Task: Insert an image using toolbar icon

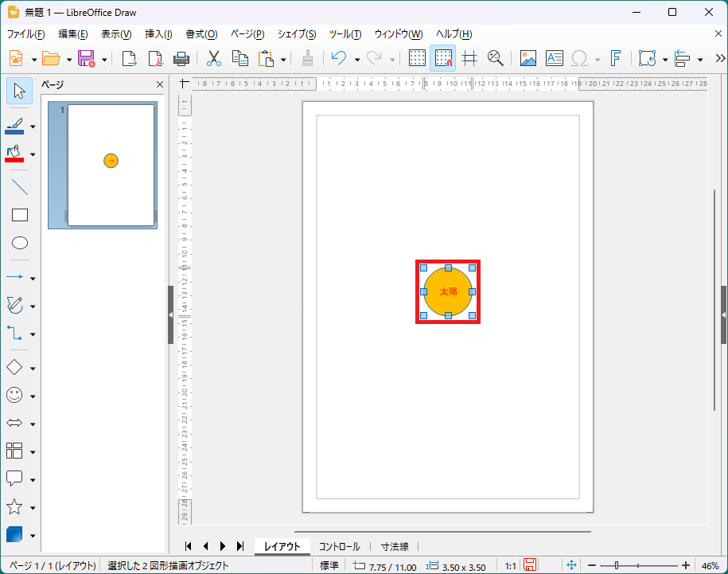Action: coord(528,58)
